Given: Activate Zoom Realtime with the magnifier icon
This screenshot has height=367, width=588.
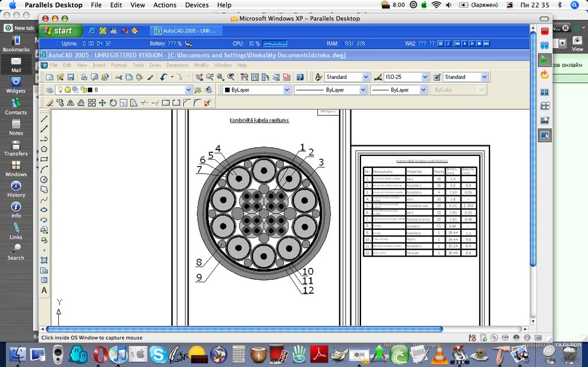Looking at the screenshot, I should (x=210, y=77).
